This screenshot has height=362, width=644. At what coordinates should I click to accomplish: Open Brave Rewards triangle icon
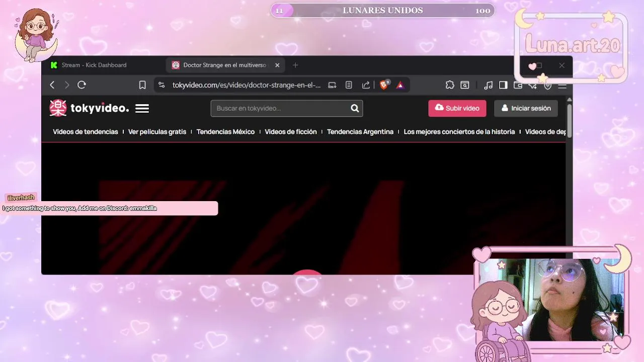click(x=400, y=85)
